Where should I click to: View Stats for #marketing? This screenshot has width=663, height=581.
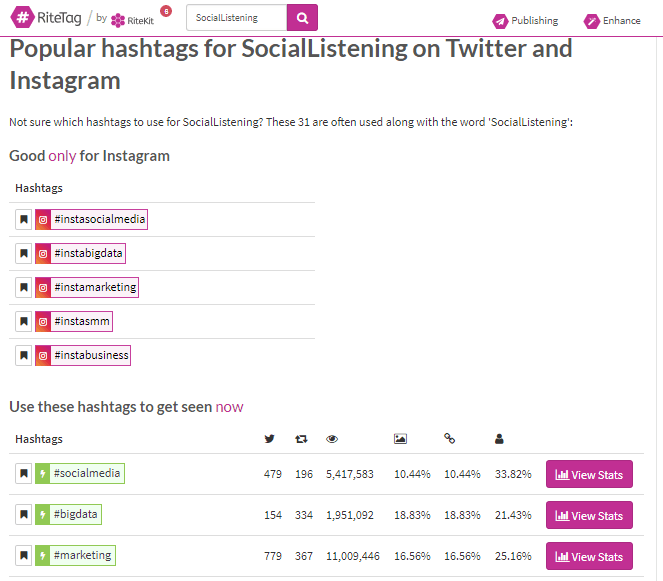click(589, 557)
